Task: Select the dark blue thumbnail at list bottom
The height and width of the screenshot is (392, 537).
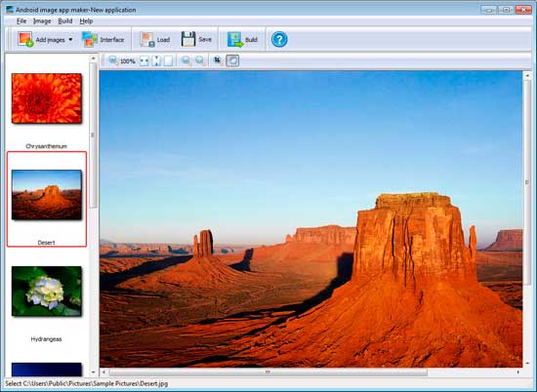Action: click(x=47, y=370)
